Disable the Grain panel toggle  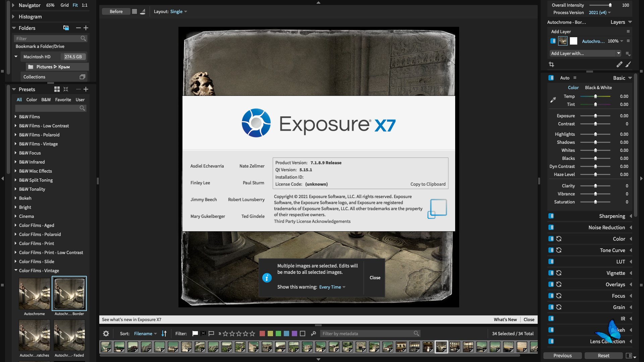(551, 307)
